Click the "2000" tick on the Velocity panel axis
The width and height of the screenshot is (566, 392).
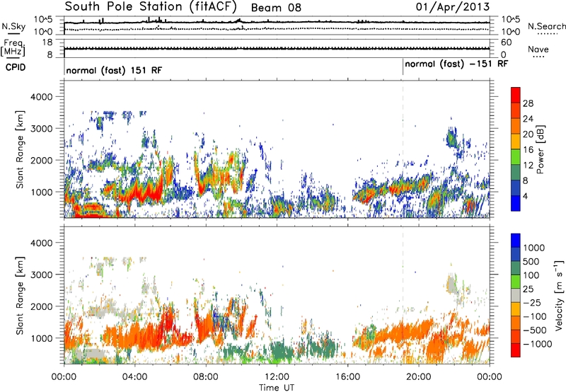coord(41,306)
